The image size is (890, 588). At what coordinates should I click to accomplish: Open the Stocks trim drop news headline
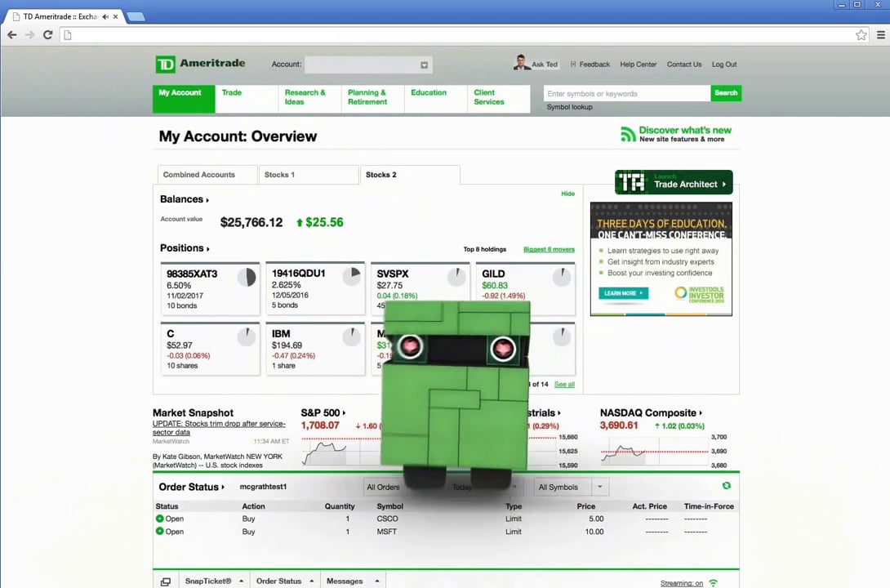pyautogui.click(x=219, y=428)
